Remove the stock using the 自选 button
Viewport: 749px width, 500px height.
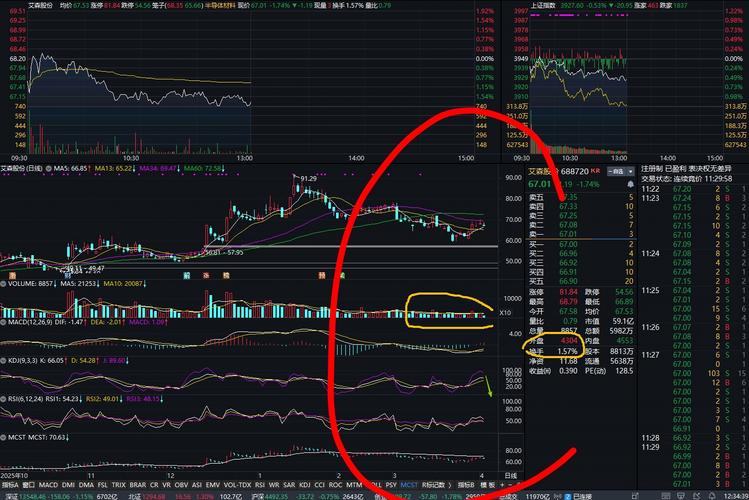coord(617,171)
